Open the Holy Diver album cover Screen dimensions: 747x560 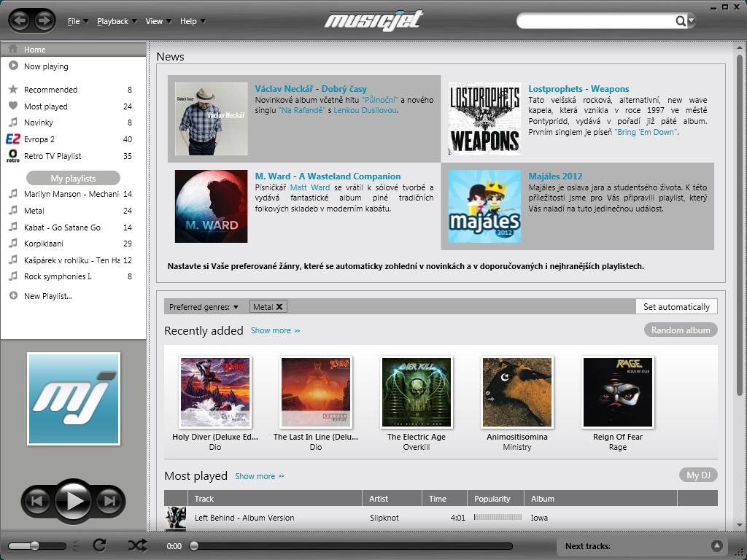point(215,392)
